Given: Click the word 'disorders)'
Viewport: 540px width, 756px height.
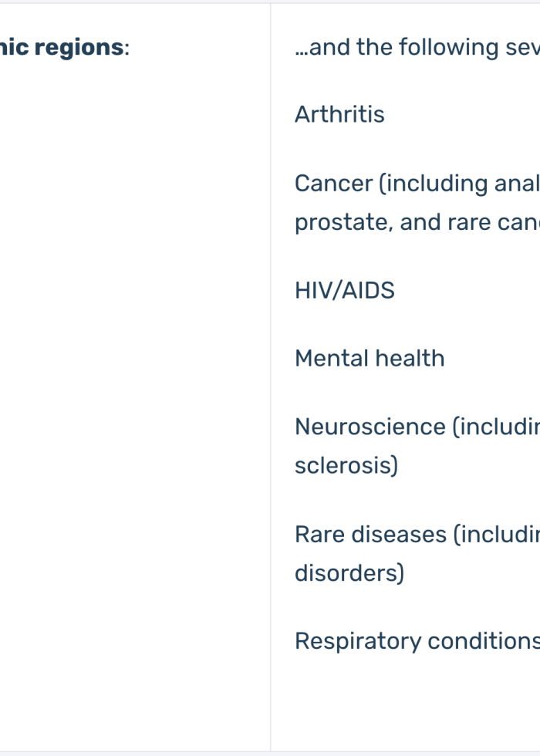Looking at the screenshot, I should click(349, 573).
